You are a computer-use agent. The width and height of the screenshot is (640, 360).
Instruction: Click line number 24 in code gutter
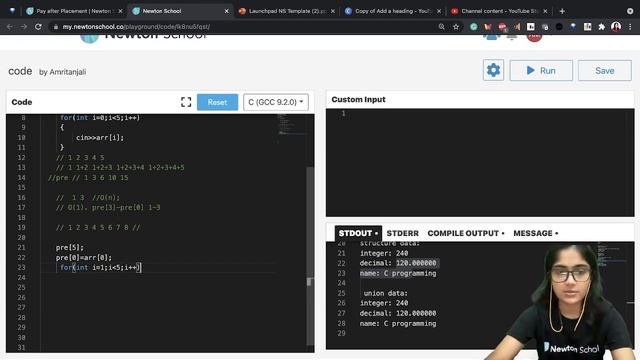click(21, 278)
